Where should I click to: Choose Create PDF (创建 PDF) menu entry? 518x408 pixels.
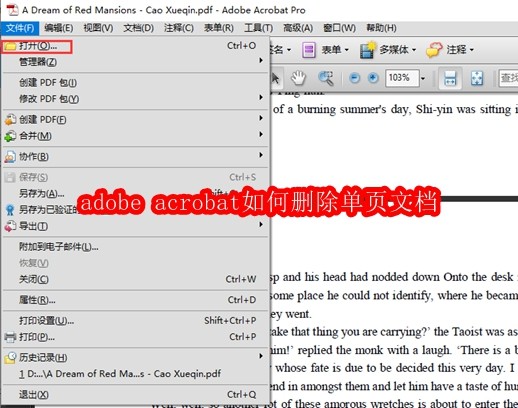[x=135, y=119]
